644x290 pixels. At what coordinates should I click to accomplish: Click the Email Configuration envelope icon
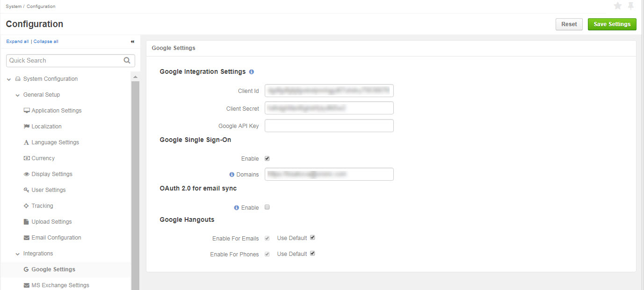27,238
